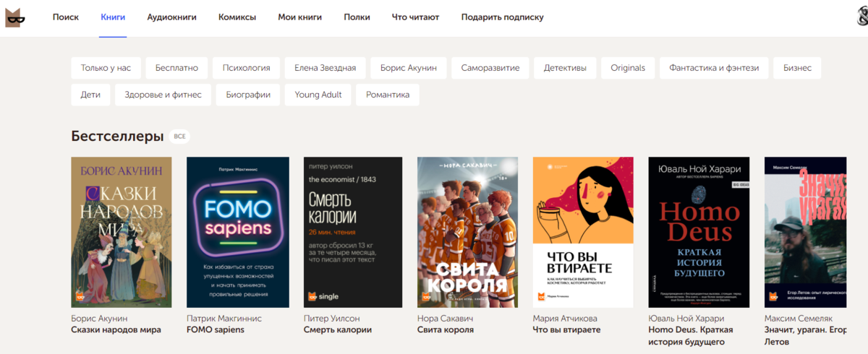
Task: Click author link Патрик Макгиннис
Action: click(224, 319)
